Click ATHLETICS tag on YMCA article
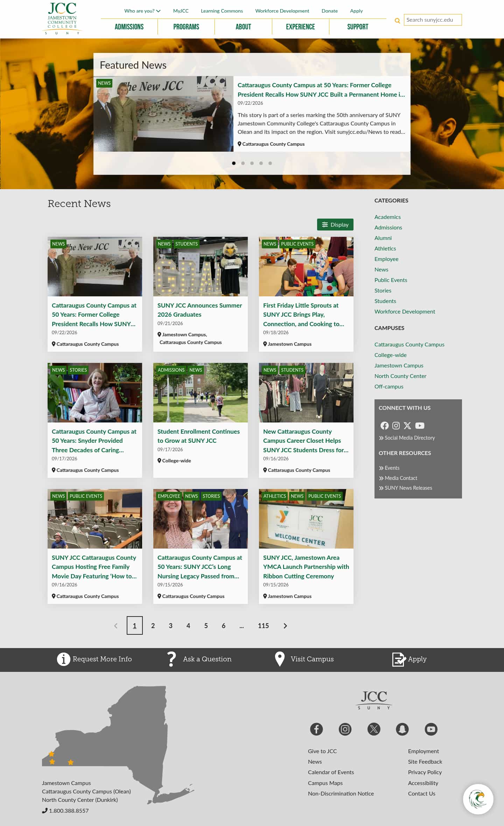 (x=275, y=496)
